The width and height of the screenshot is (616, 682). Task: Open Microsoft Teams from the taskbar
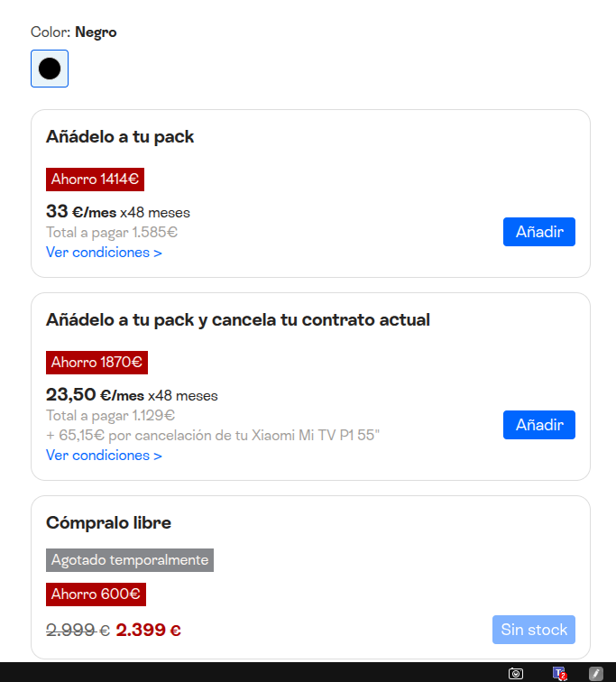coord(559,673)
